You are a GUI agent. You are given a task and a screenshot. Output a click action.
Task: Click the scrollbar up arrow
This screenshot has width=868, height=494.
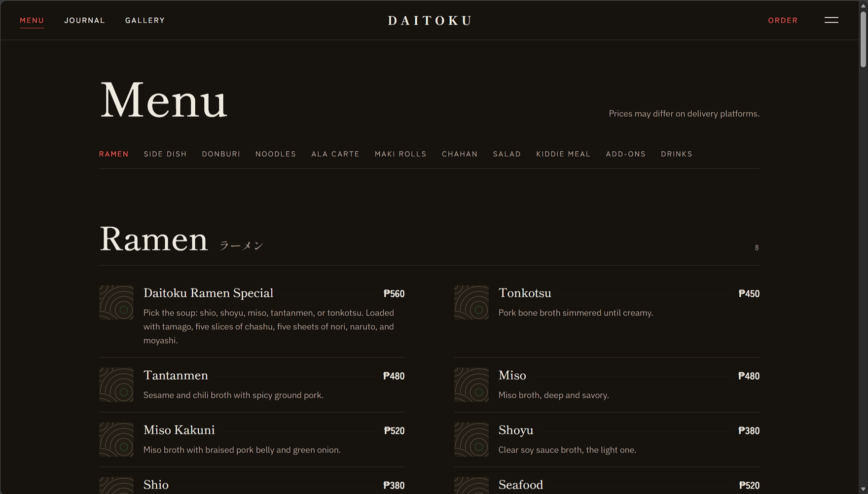[863, 5]
